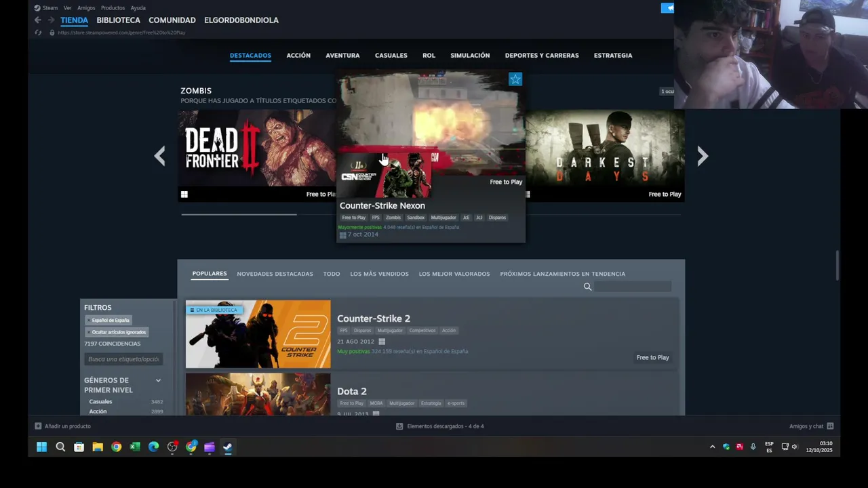The height and width of the screenshot is (488, 868).
Task: Click the blue announcements megaphone icon
Action: (x=668, y=8)
